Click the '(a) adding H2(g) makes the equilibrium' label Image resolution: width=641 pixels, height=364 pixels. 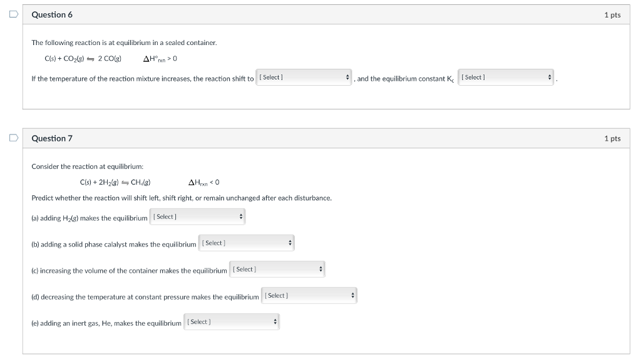click(90, 218)
